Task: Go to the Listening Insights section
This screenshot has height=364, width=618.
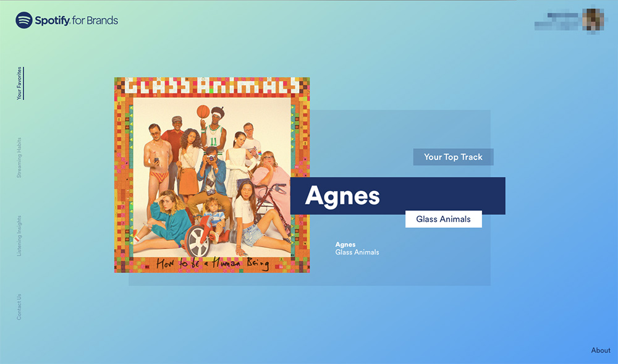Action: [19, 235]
